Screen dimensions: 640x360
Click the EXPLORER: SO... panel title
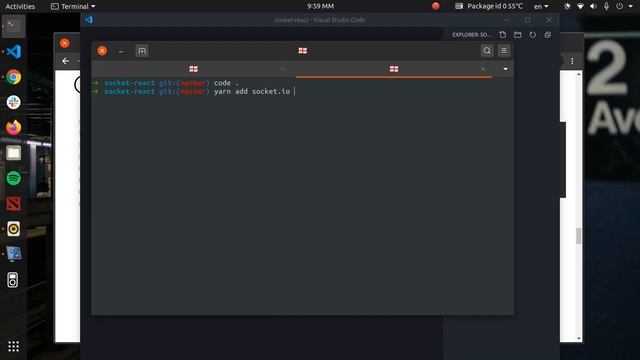(471, 35)
